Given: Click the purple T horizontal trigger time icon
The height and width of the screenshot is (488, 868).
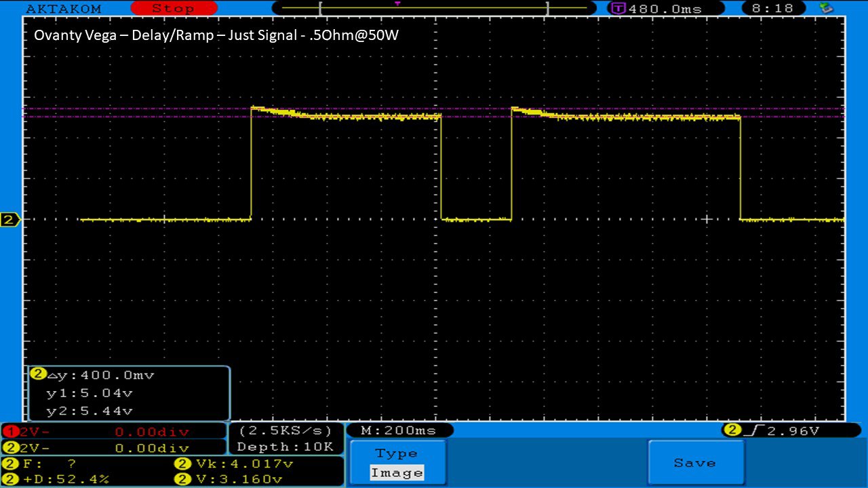Looking at the screenshot, I should tap(618, 9).
